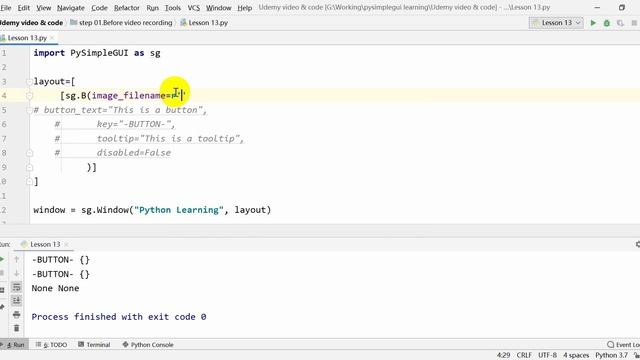Open the Edit menu
640x360 pixels.
coord(23,8)
